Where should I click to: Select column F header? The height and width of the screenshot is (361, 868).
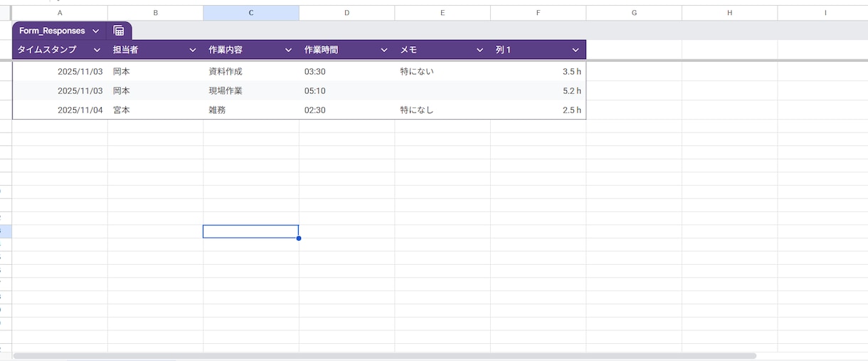[x=538, y=13]
